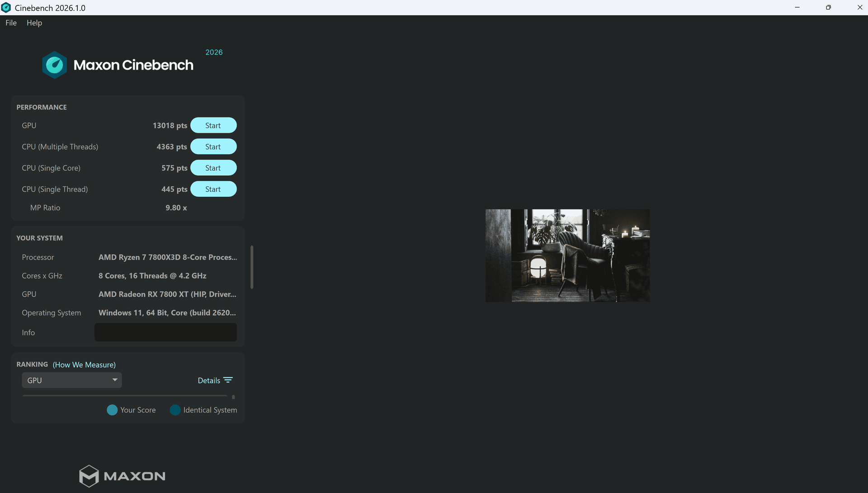Click the rendered room scene thumbnail
The width and height of the screenshot is (868, 493).
[567, 256]
